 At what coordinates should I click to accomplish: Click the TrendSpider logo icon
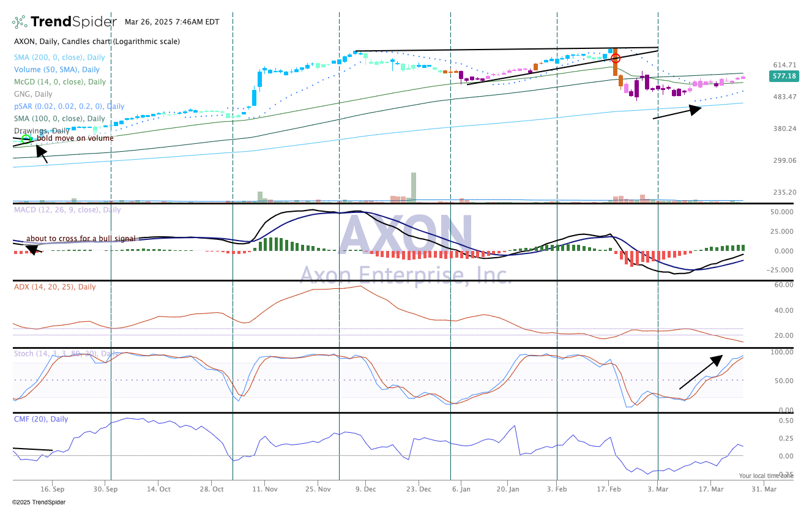(20, 22)
